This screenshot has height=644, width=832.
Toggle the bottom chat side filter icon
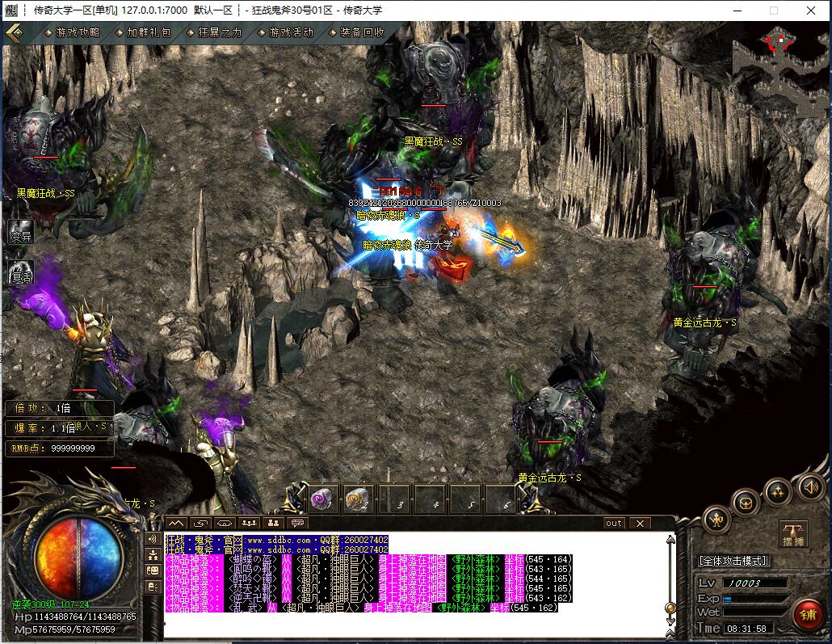tap(153, 587)
